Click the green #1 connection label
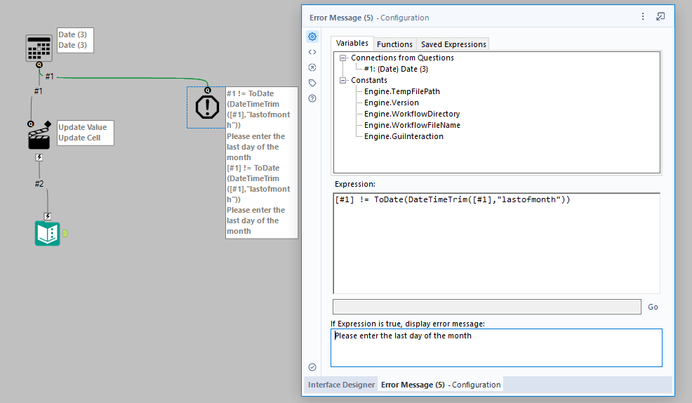This screenshot has width=692, height=403. (x=49, y=77)
